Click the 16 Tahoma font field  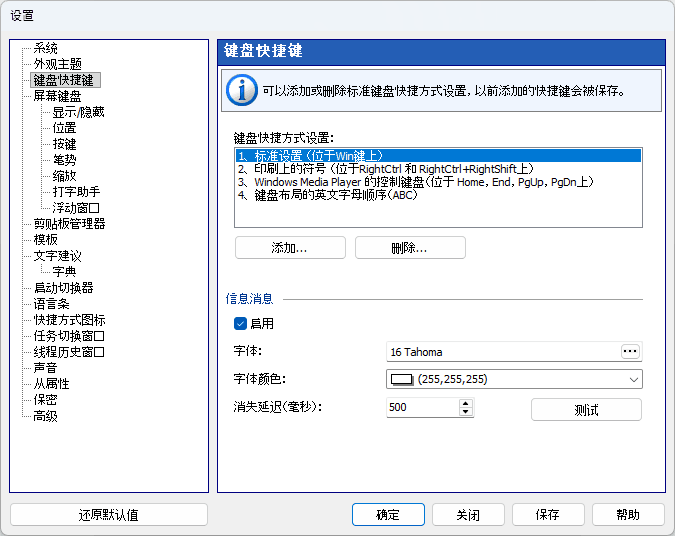coord(503,352)
